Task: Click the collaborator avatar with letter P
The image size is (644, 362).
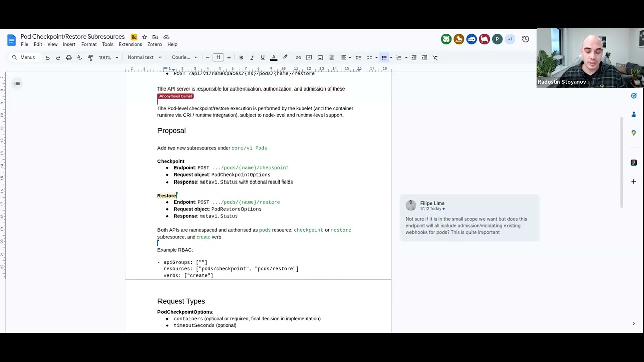Action: coord(497,39)
